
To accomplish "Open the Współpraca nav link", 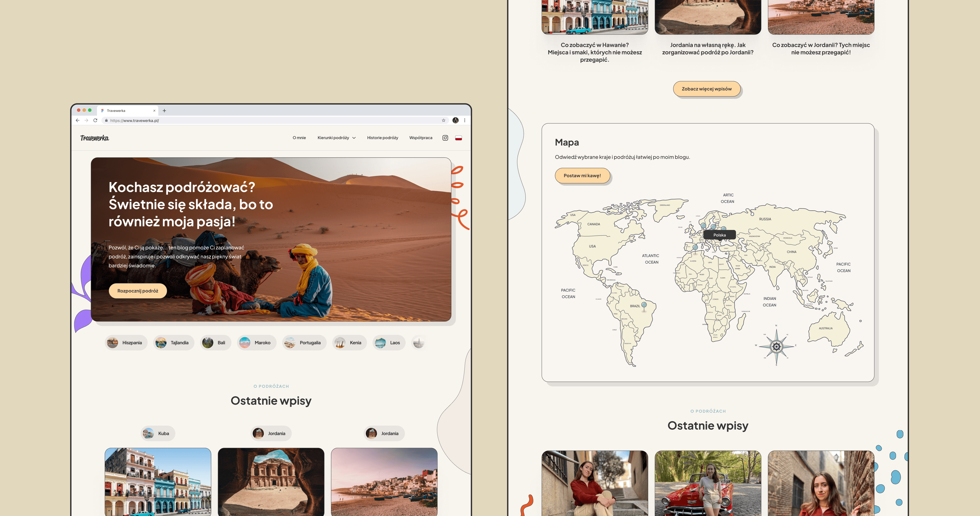I will [x=420, y=138].
